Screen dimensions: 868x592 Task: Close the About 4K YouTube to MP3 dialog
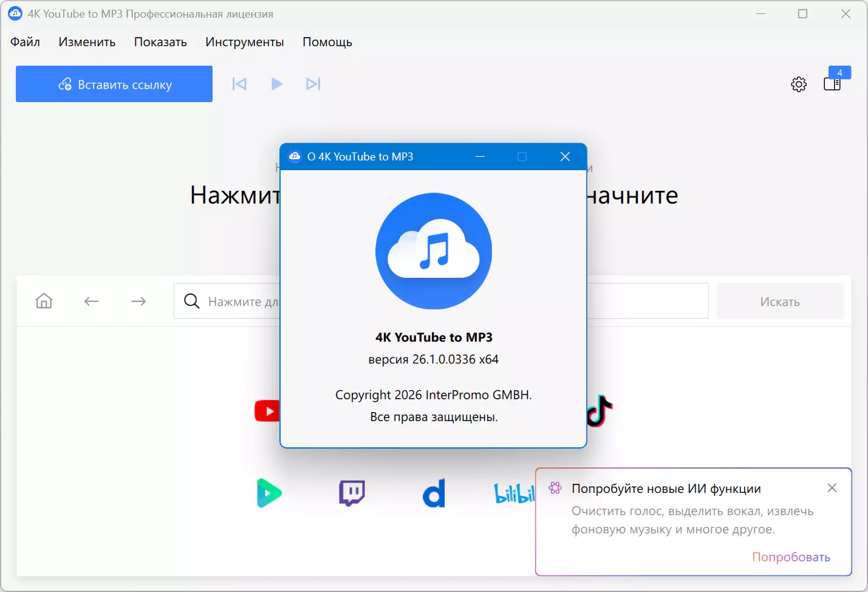click(x=565, y=157)
